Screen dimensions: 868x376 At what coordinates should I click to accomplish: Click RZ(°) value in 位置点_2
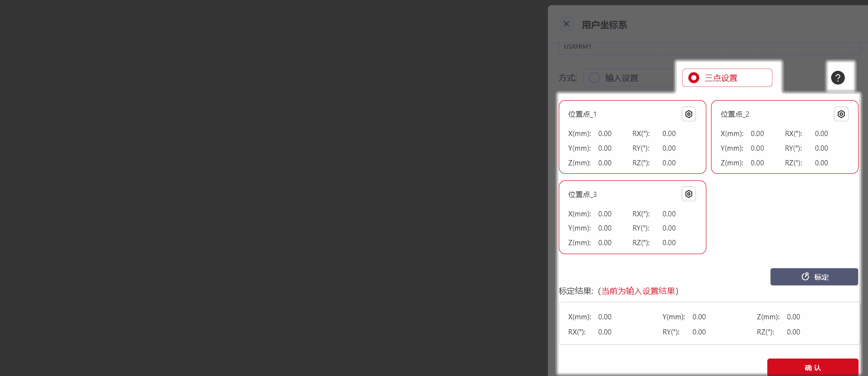coord(821,163)
